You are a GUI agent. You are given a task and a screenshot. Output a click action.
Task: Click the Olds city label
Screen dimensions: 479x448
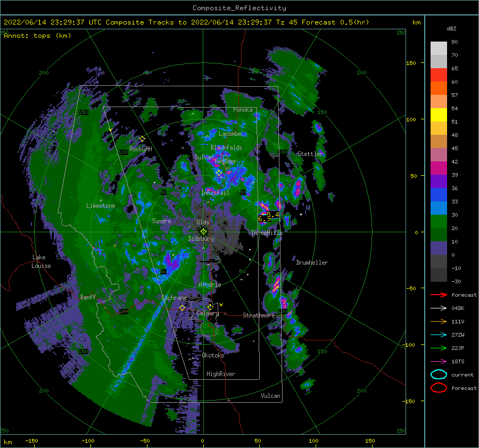(x=203, y=222)
